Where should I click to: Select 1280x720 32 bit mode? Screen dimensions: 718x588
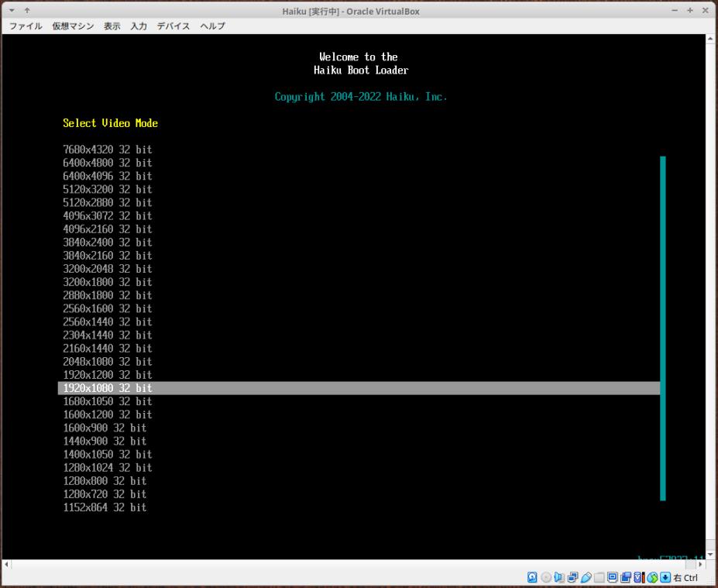105,494
